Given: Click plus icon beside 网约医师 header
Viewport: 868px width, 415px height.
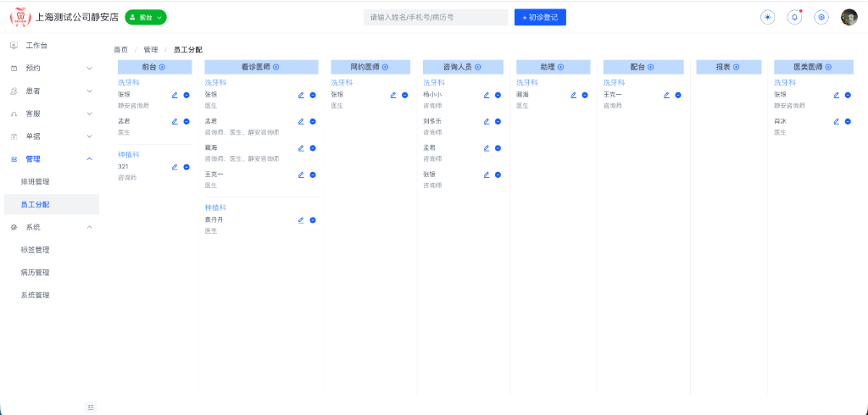Looking at the screenshot, I should [386, 67].
